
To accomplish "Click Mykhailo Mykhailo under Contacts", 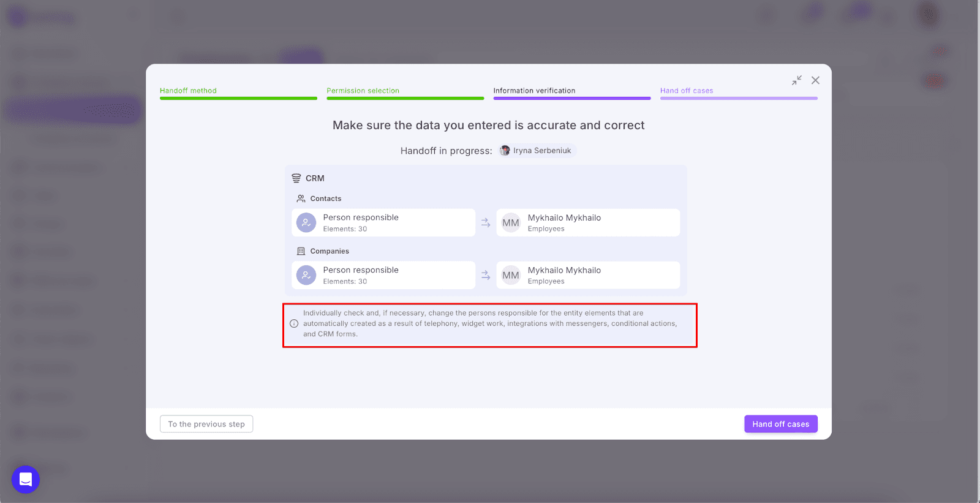I will (564, 217).
